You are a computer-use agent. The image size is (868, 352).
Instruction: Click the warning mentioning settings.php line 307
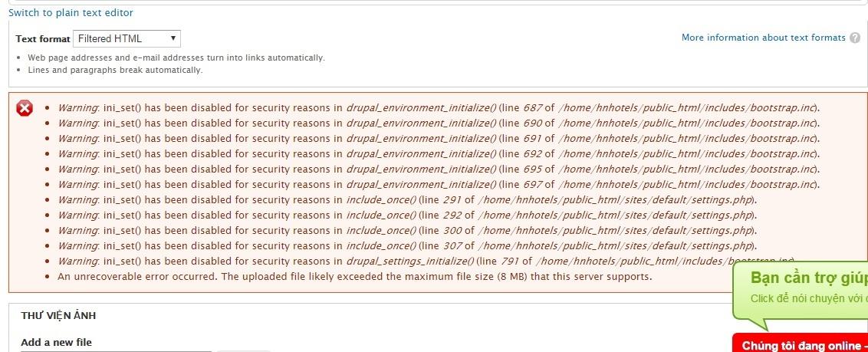point(407,245)
